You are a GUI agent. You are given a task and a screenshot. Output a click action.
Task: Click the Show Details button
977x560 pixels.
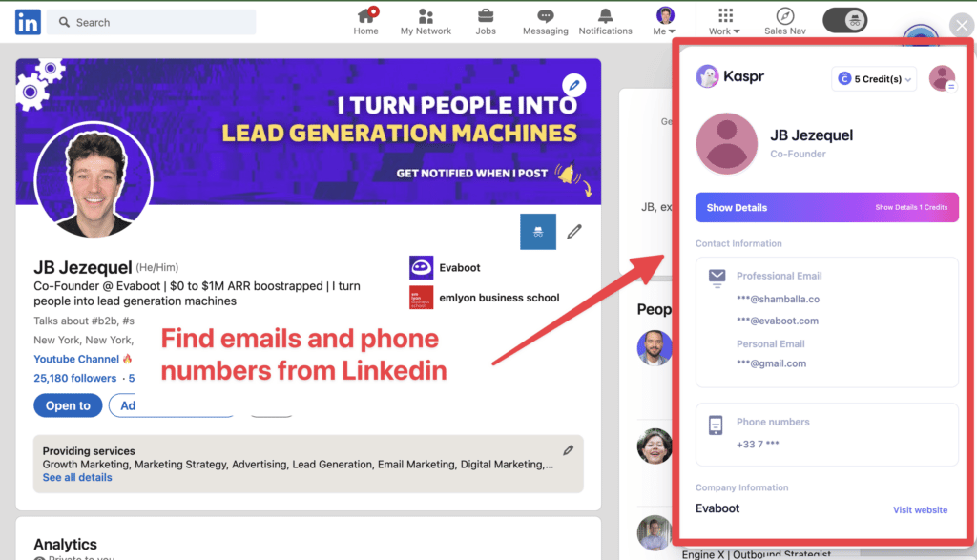[827, 207]
